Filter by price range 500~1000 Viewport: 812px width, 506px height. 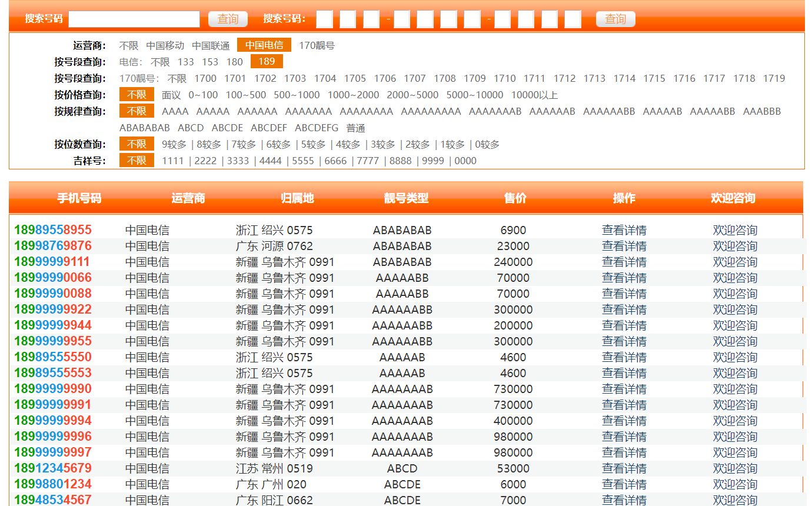[x=297, y=95]
